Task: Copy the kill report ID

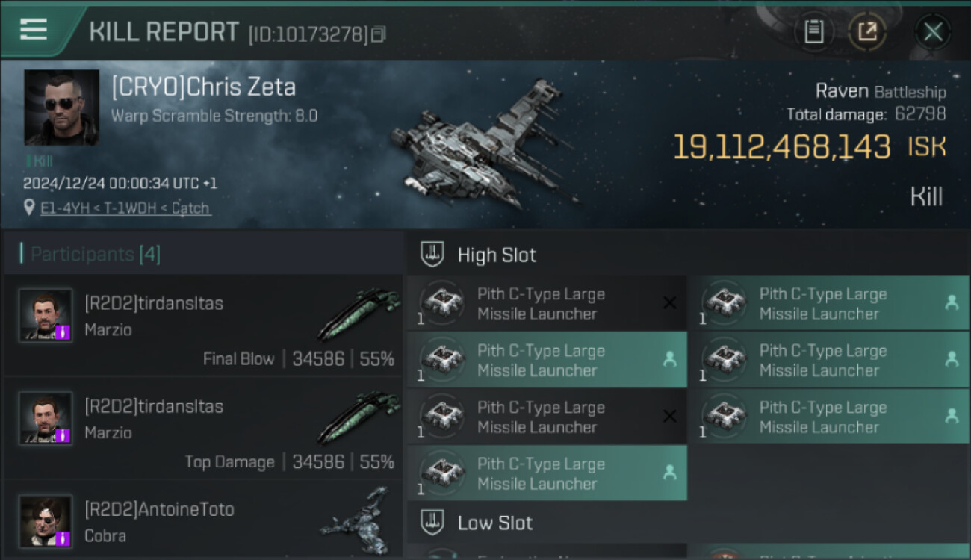Action: click(x=379, y=34)
